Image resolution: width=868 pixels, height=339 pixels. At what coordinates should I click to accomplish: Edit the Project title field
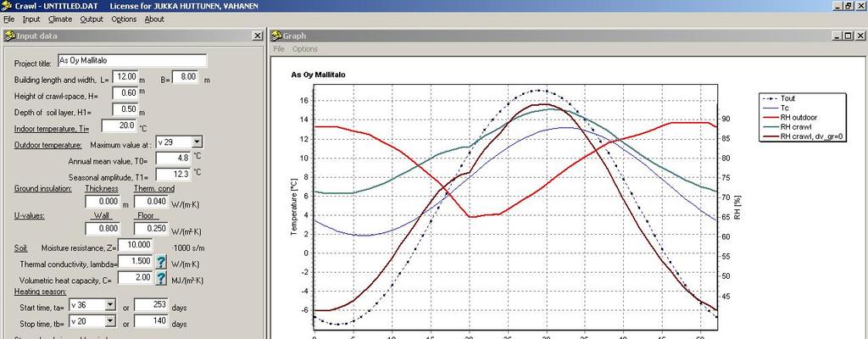pyautogui.click(x=132, y=61)
